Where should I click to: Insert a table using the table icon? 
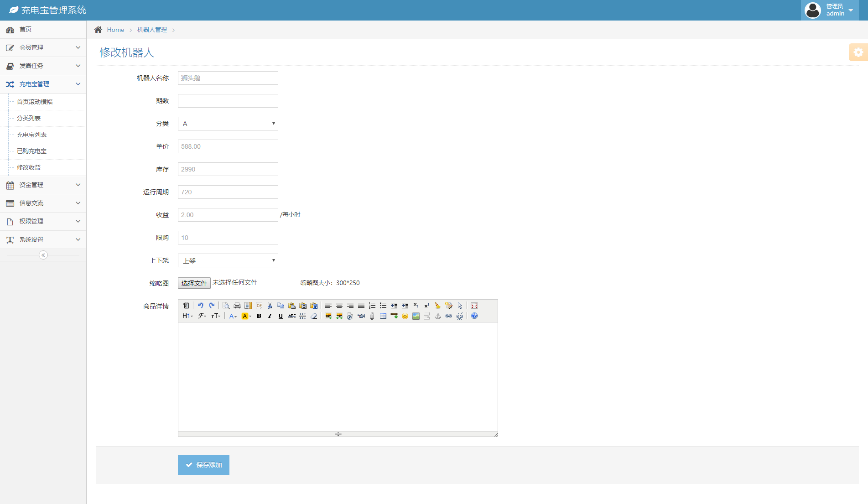(x=383, y=316)
